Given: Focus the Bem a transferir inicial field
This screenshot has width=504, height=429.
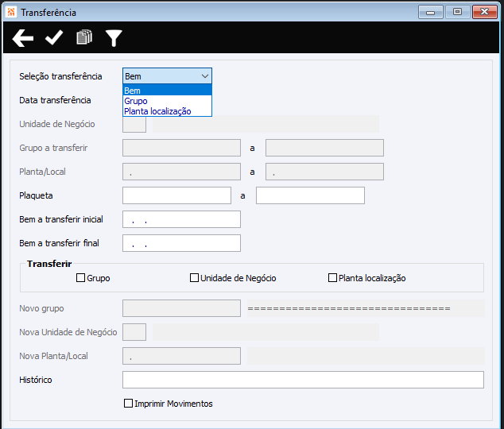Looking at the screenshot, I should click(x=181, y=219).
